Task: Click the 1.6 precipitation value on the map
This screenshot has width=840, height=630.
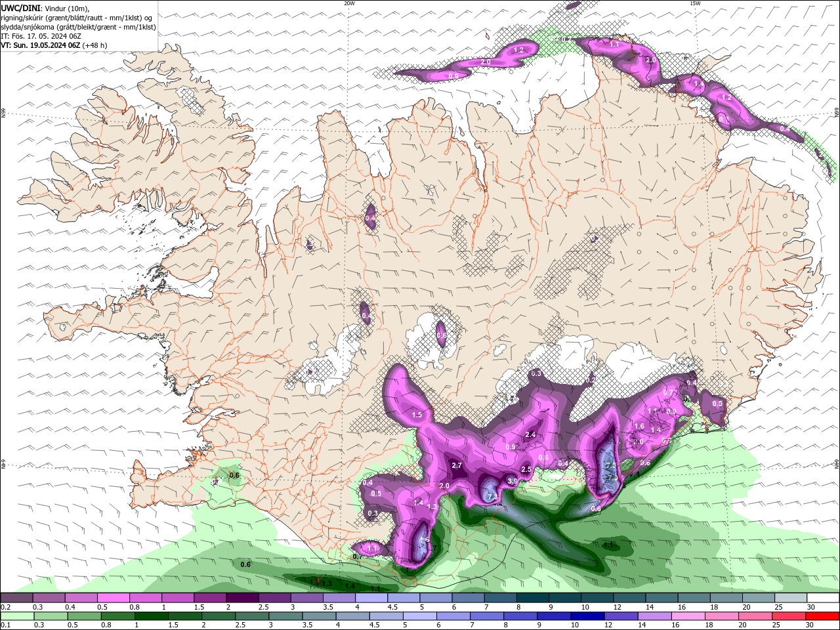Action: coord(639,426)
